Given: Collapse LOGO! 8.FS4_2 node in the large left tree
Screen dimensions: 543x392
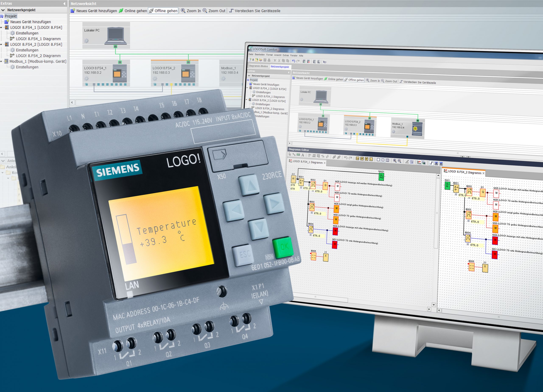Looking at the screenshot, I should [x=1, y=45].
